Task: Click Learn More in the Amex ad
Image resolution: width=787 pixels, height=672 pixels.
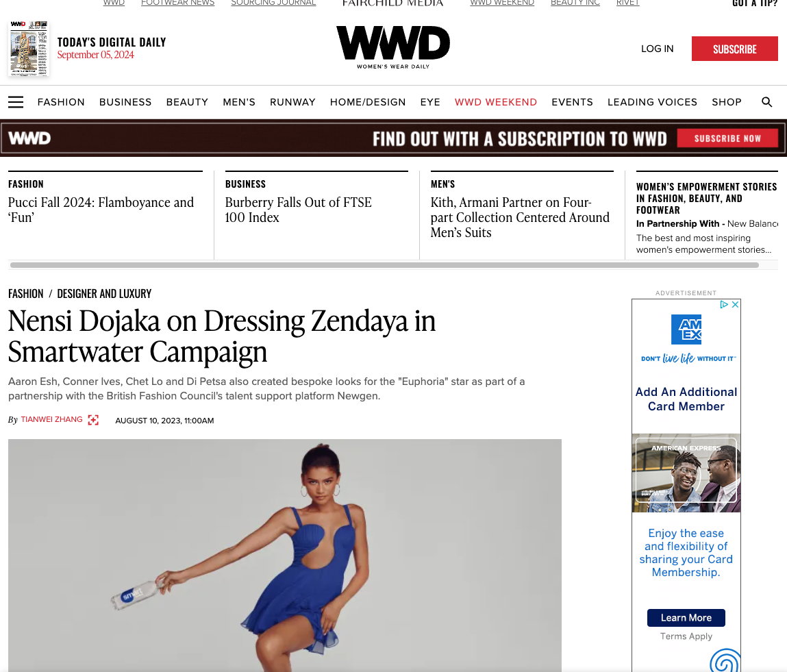Action: 686,618
